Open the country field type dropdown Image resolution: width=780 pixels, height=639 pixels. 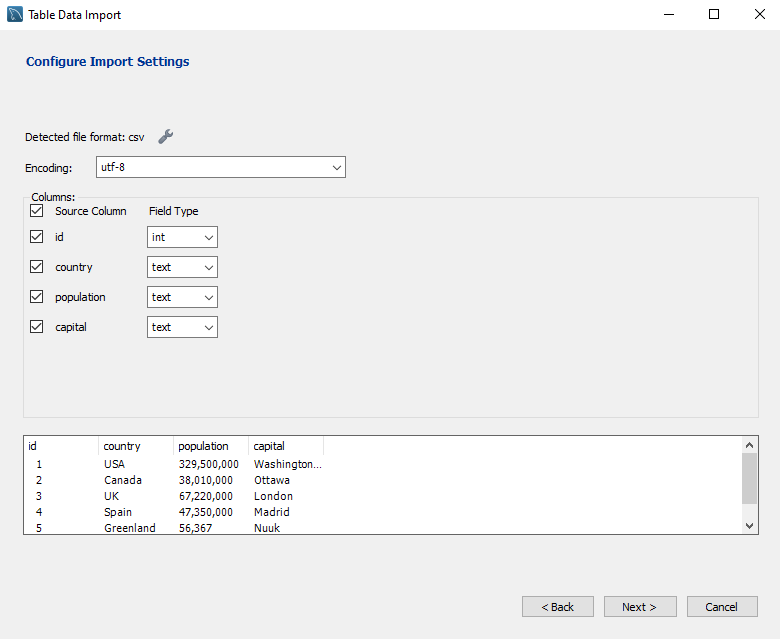point(182,267)
